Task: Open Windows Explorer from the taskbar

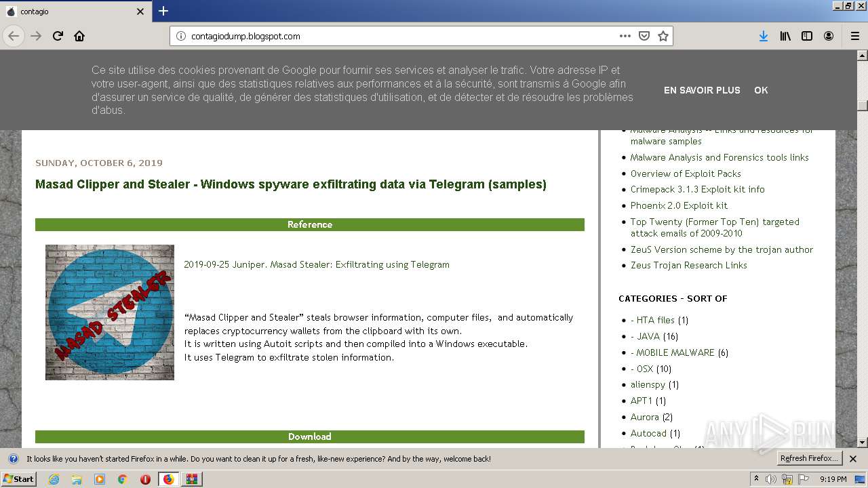Action: (77, 479)
